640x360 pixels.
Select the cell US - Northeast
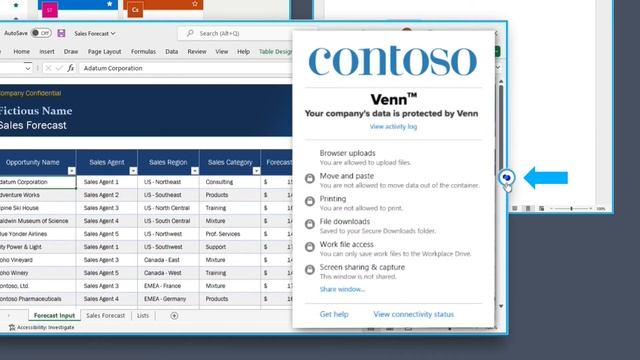click(168, 182)
